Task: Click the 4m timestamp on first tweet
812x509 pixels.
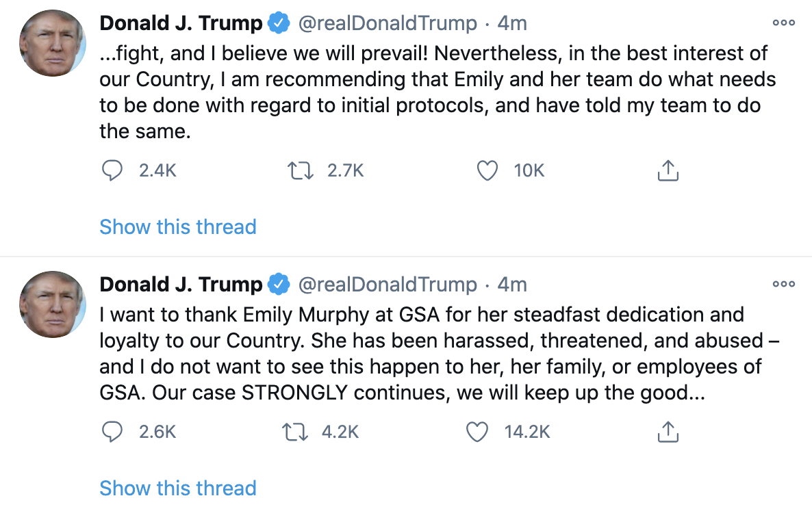Action: tap(512, 23)
